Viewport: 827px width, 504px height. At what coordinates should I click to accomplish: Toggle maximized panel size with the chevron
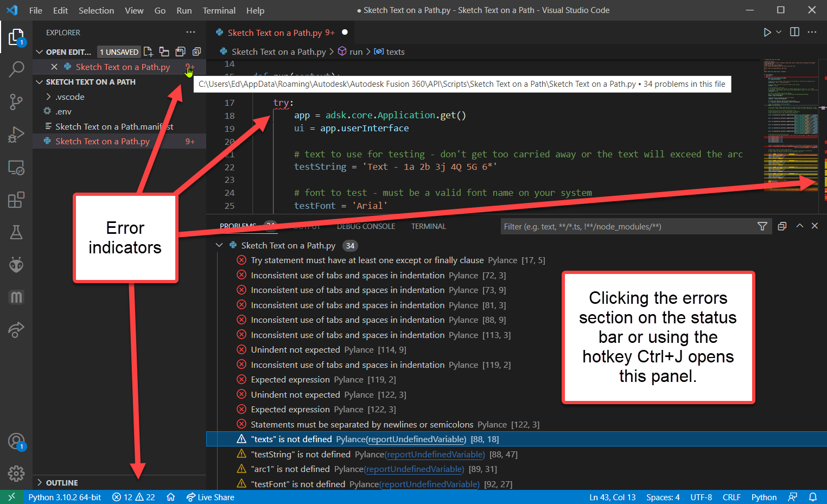click(x=799, y=226)
